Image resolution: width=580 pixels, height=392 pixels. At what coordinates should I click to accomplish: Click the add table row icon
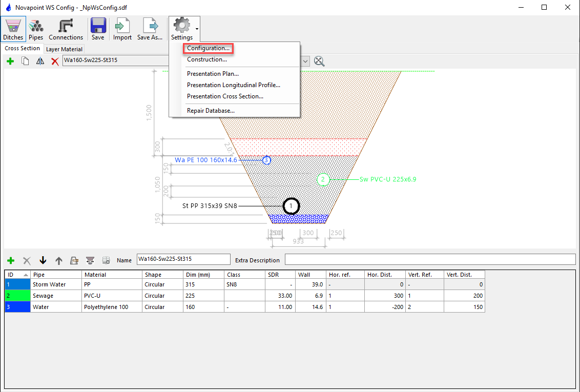coord(106,261)
